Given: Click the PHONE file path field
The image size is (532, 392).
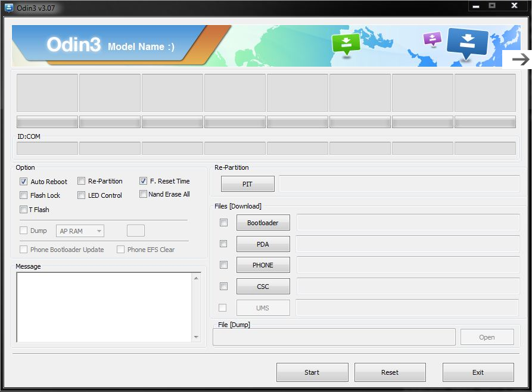Looking at the screenshot, I should pos(408,265).
